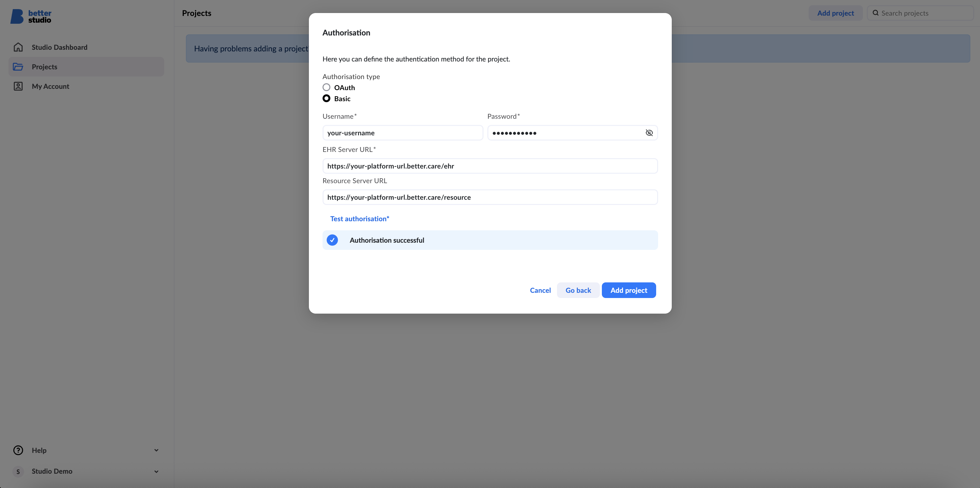
Task: Click the Go back button
Action: coord(578,291)
